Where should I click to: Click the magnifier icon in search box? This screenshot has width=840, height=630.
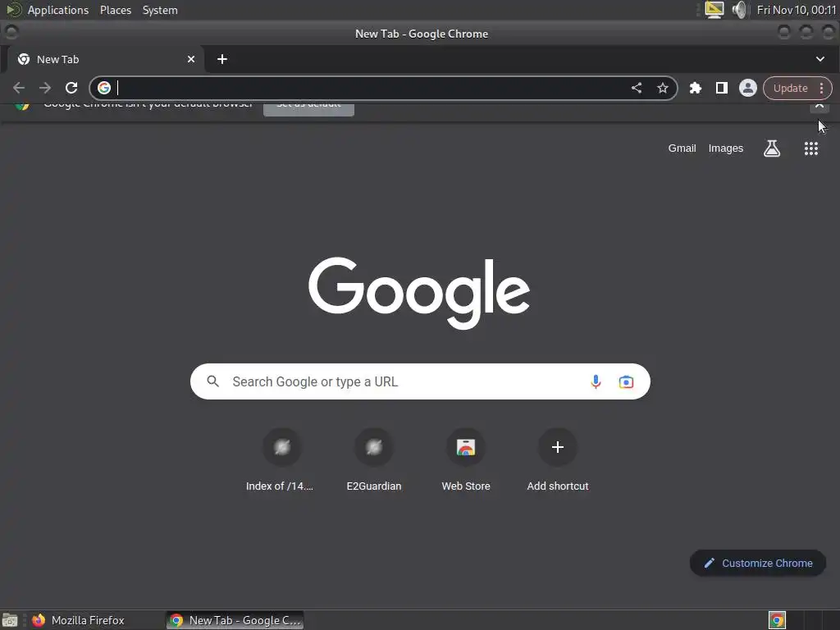click(212, 381)
